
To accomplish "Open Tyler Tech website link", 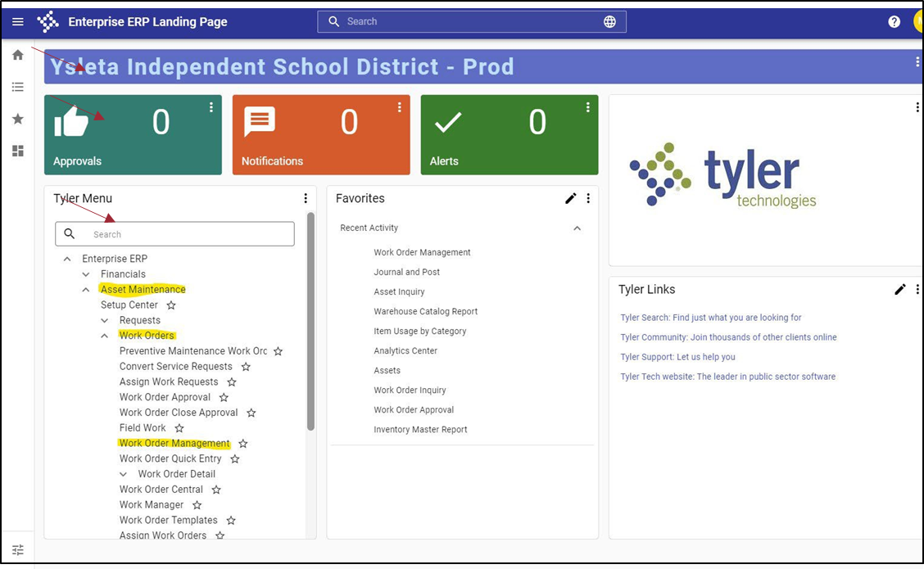I will click(727, 377).
